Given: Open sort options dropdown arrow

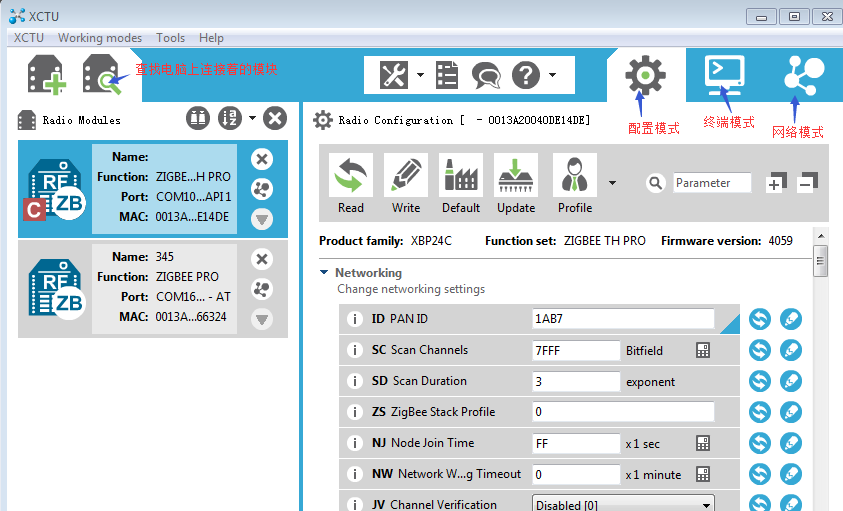Looking at the screenshot, I should click(252, 118).
